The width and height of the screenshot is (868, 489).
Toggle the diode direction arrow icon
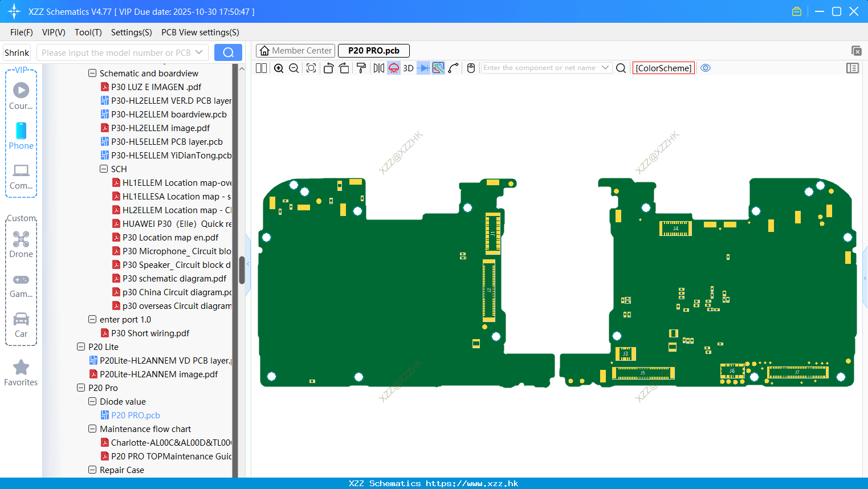[x=423, y=68]
